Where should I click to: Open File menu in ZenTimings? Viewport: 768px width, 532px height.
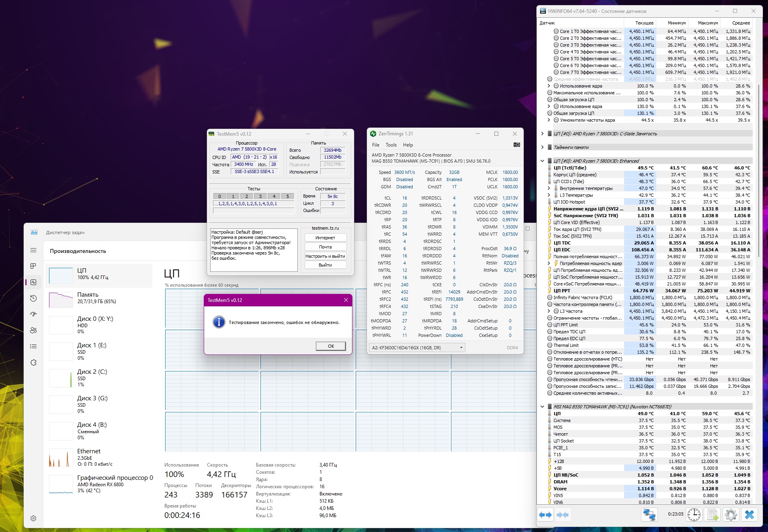[x=376, y=145]
